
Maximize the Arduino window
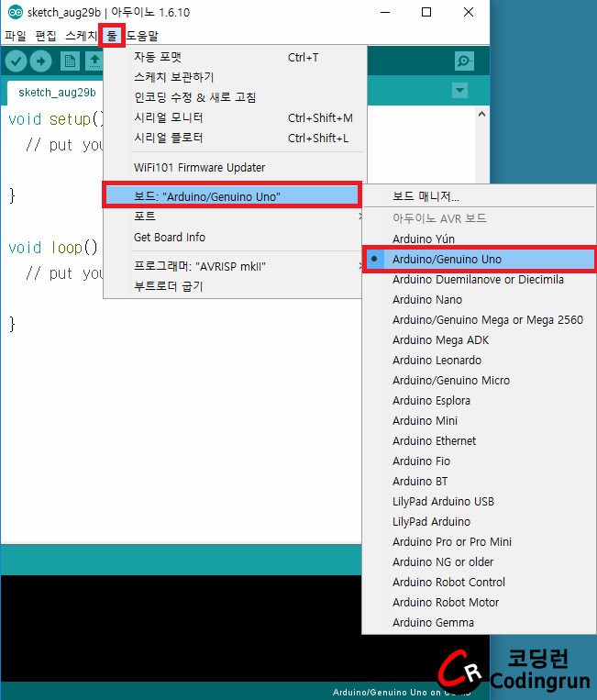(x=426, y=13)
